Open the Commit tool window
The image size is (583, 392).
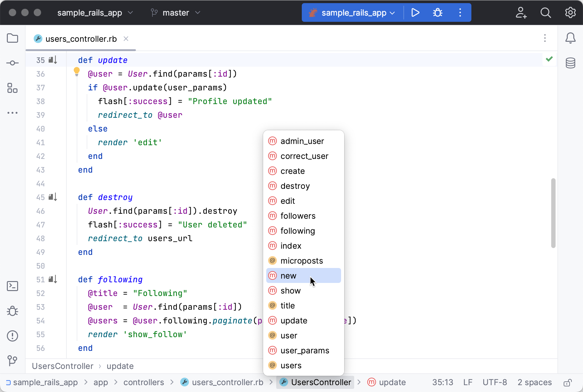[12, 63]
